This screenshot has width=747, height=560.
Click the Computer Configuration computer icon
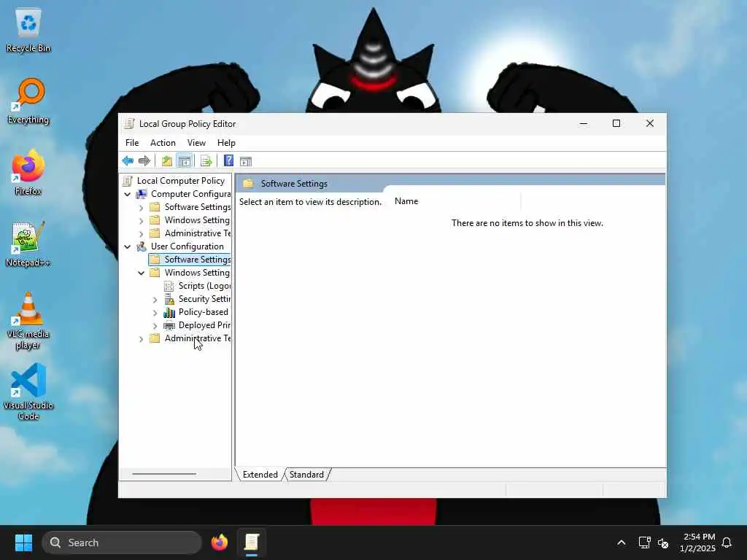pos(142,194)
